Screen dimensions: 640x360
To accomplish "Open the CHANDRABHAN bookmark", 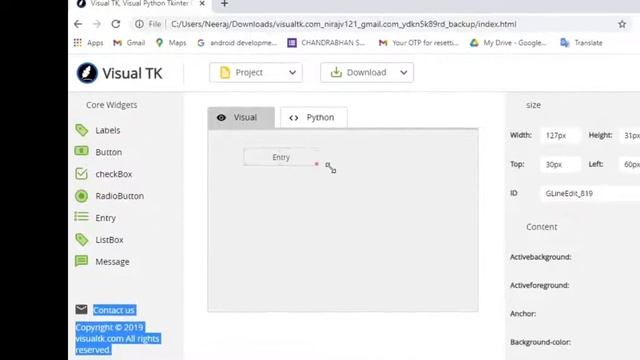I will [326, 42].
